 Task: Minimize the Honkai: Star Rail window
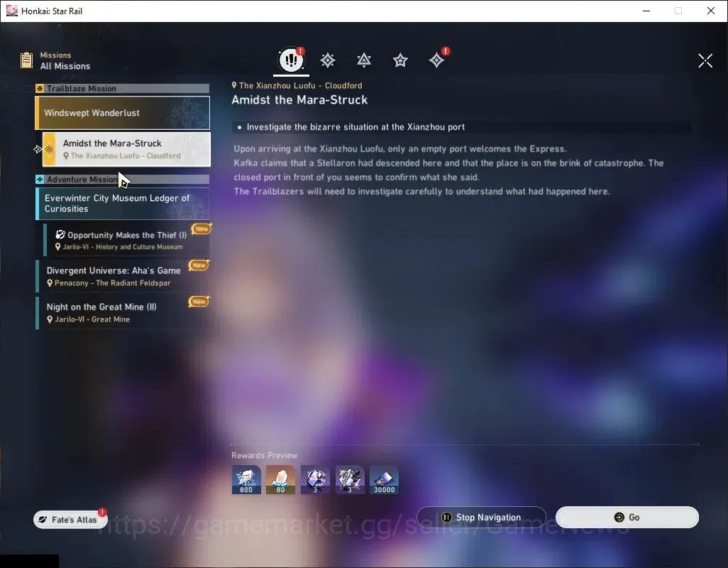pos(646,11)
